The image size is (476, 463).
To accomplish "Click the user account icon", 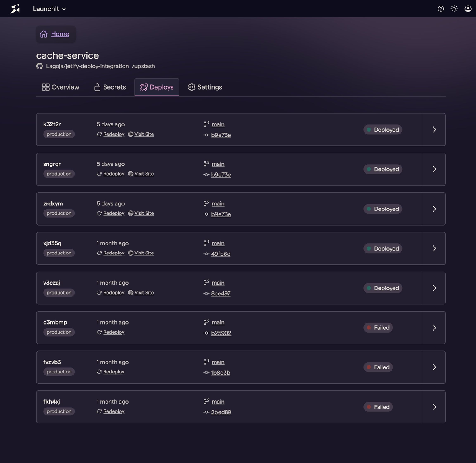I will (467, 8).
